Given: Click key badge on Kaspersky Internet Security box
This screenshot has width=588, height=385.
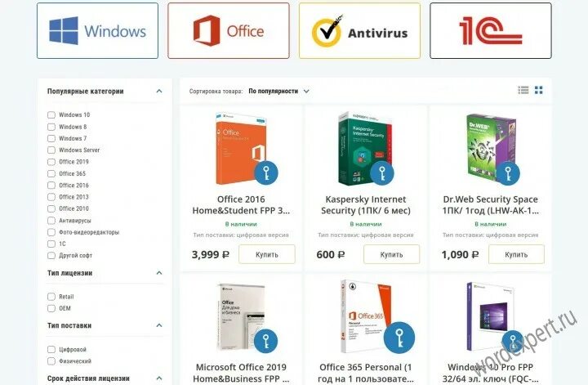Looking at the screenshot, I should click(382, 173).
